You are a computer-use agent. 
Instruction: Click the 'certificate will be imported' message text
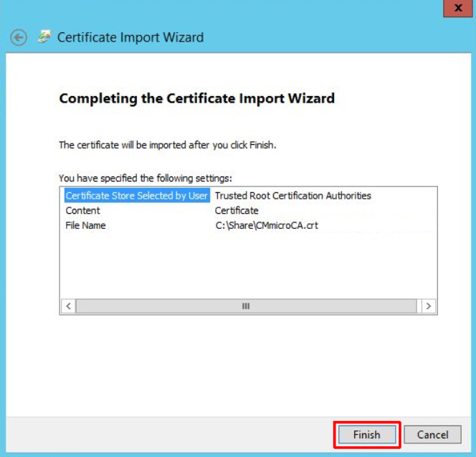click(x=168, y=145)
